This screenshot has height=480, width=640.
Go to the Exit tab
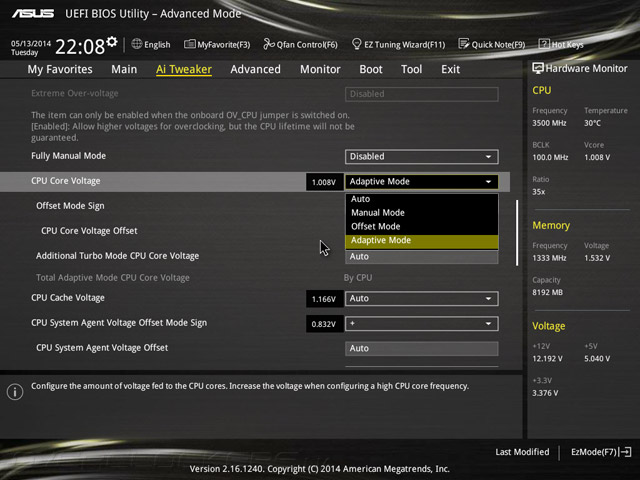(450, 69)
